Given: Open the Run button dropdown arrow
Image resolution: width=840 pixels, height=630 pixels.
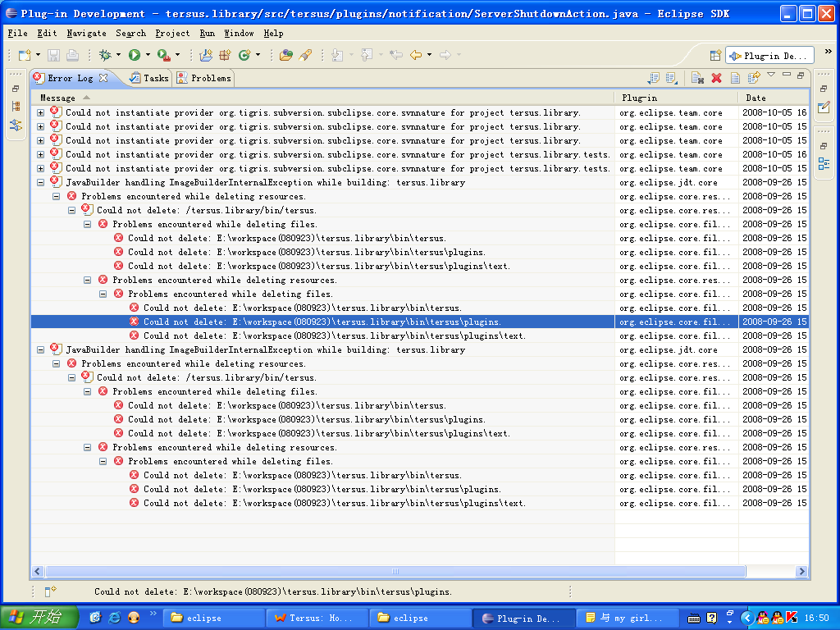Looking at the screenshot, I should coord(148,55).
